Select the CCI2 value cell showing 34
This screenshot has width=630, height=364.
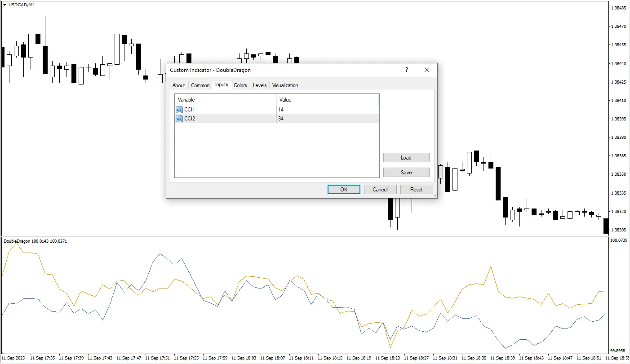click(x=327, y=119)
